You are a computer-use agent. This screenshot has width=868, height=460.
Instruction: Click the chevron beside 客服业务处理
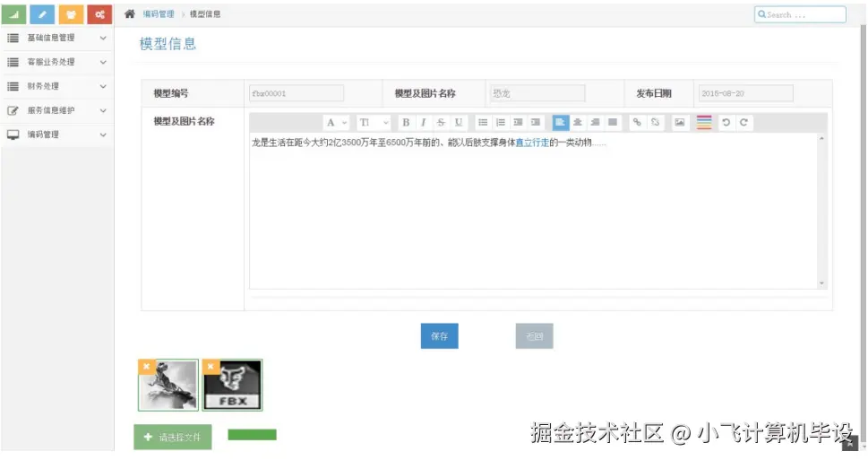click(103, 63)
